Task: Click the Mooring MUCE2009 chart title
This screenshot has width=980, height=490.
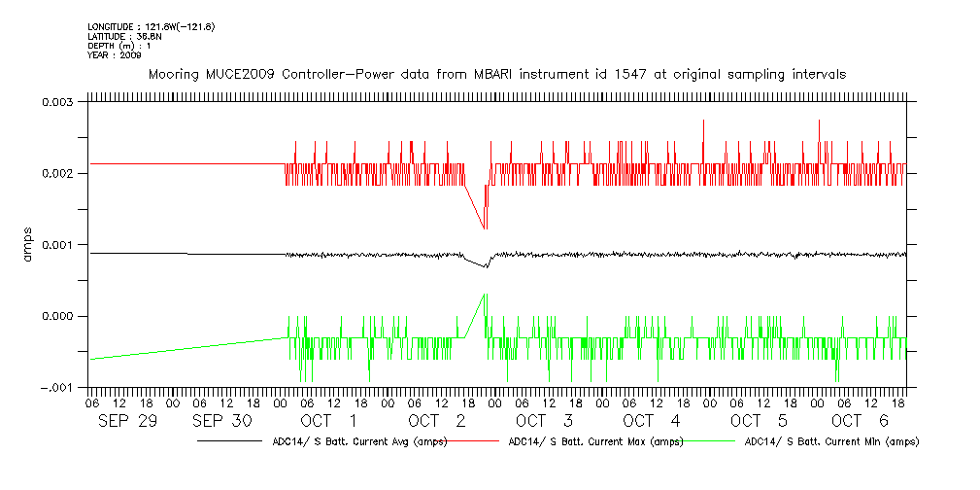Action: (x=495, y=74)
